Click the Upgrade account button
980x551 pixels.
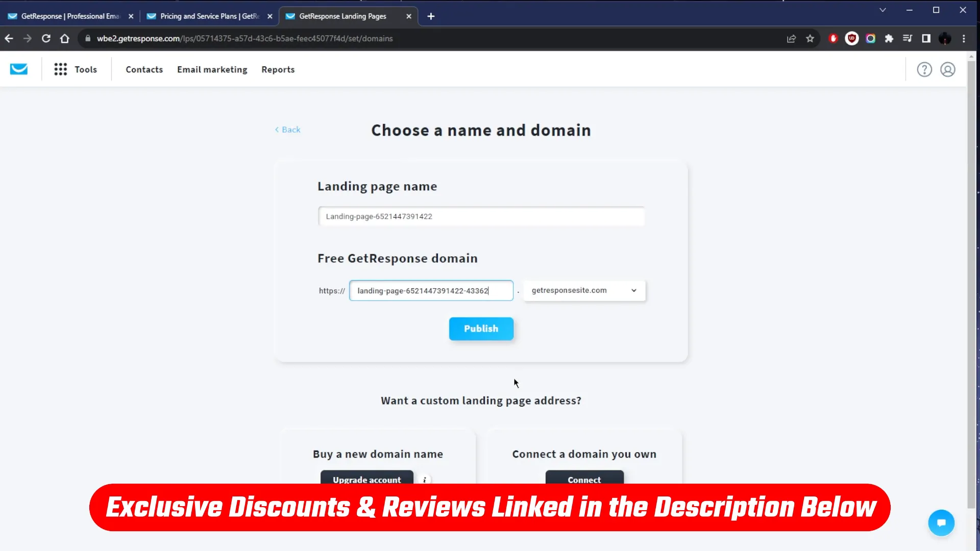pyautogui.click(x=367, y=480)
